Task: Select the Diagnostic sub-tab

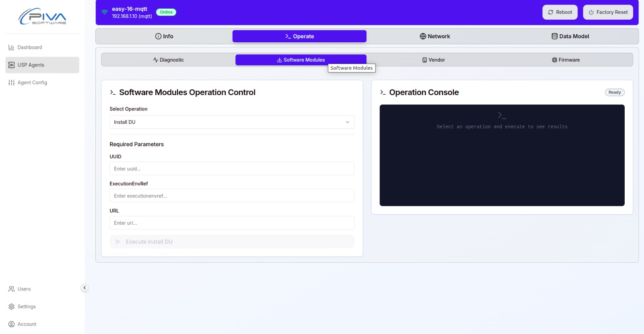Action: point(168,60)
